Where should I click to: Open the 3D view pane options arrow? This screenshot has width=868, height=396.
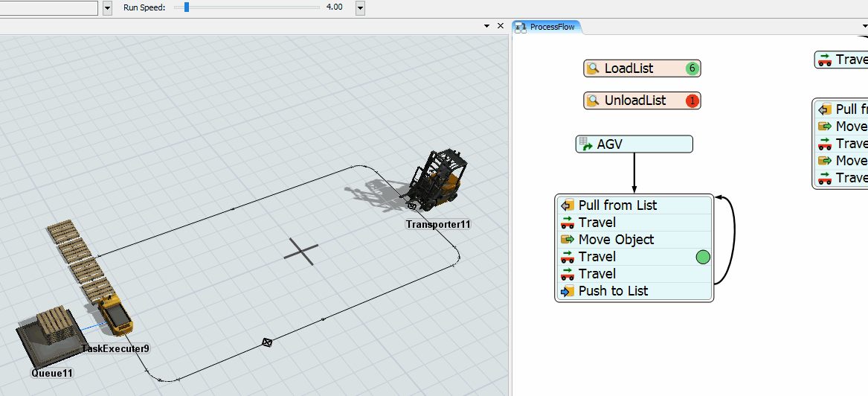(486, 26)
